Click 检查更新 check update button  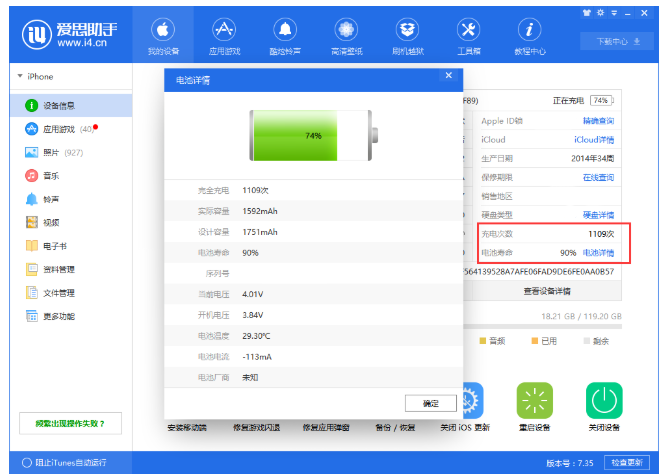point(627,462)
